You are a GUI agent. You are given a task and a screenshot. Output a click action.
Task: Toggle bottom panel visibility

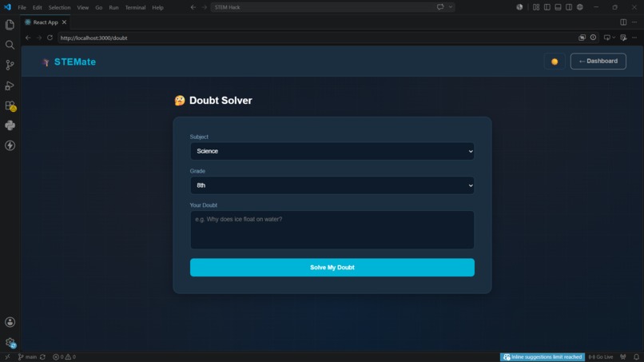click(x=558, y=7)
